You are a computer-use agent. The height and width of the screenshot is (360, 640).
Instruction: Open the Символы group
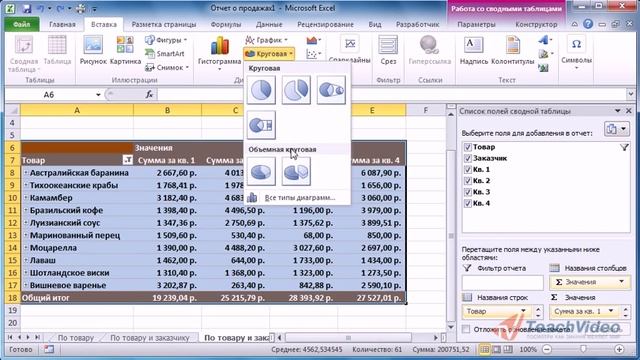click(576, 53)
